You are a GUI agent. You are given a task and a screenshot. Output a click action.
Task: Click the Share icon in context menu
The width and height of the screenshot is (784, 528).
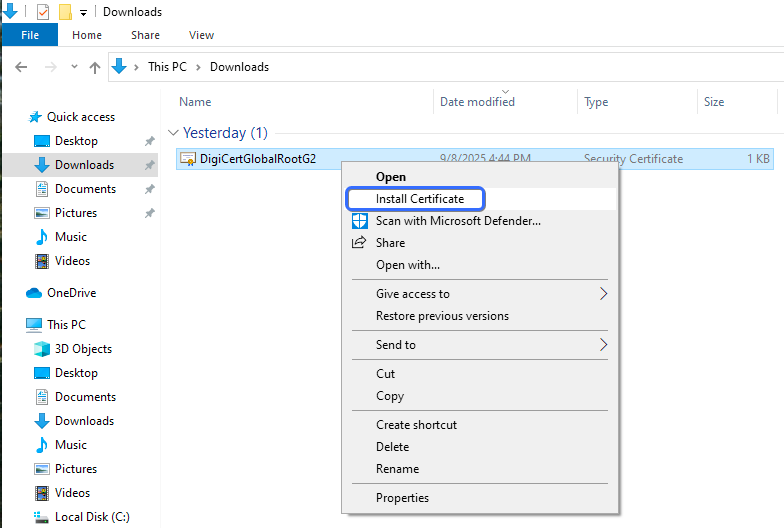[359, 243]
